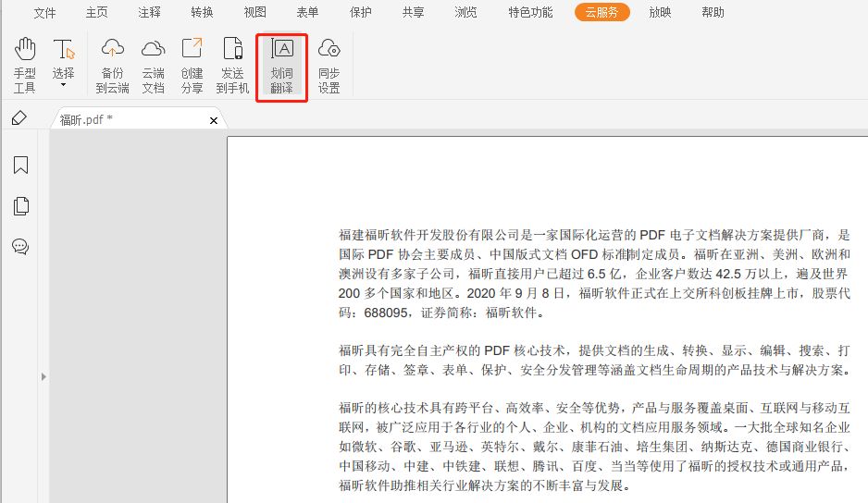Click Backup to Cloud (备份到云端) icon

click(x=112, y=66)
